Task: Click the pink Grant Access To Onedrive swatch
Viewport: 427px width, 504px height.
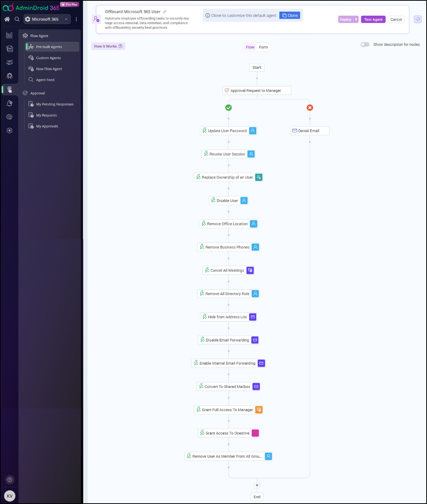Action: click(255, 433)
